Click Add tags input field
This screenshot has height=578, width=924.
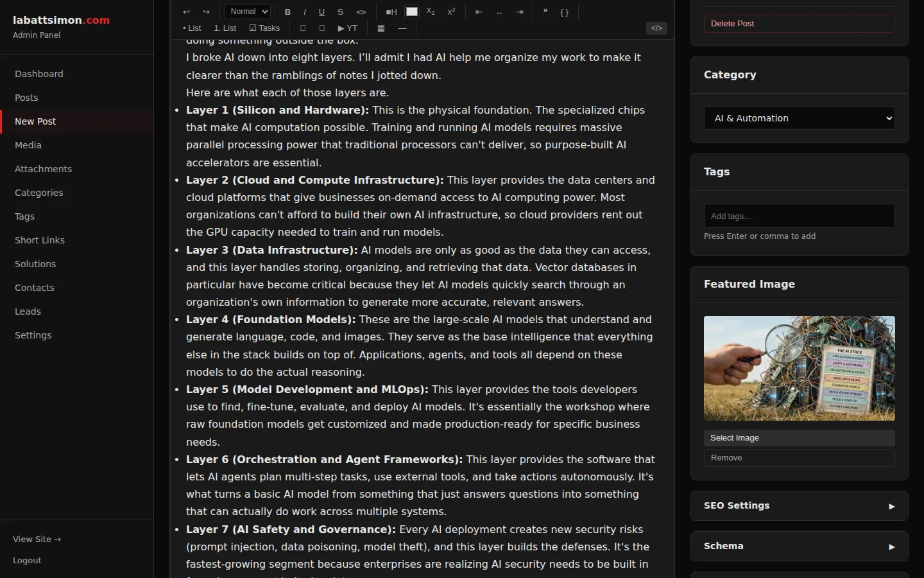[799, 216]
